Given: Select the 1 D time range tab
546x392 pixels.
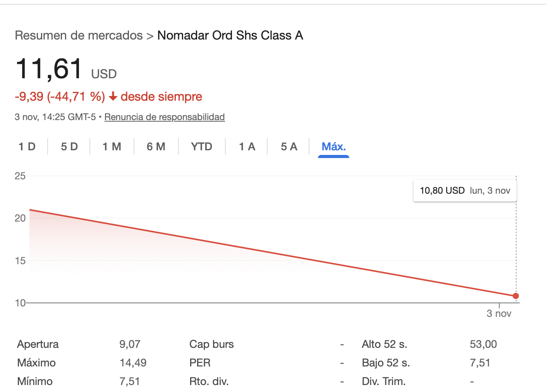Looking at the screenshot, I should coord(27,146).
